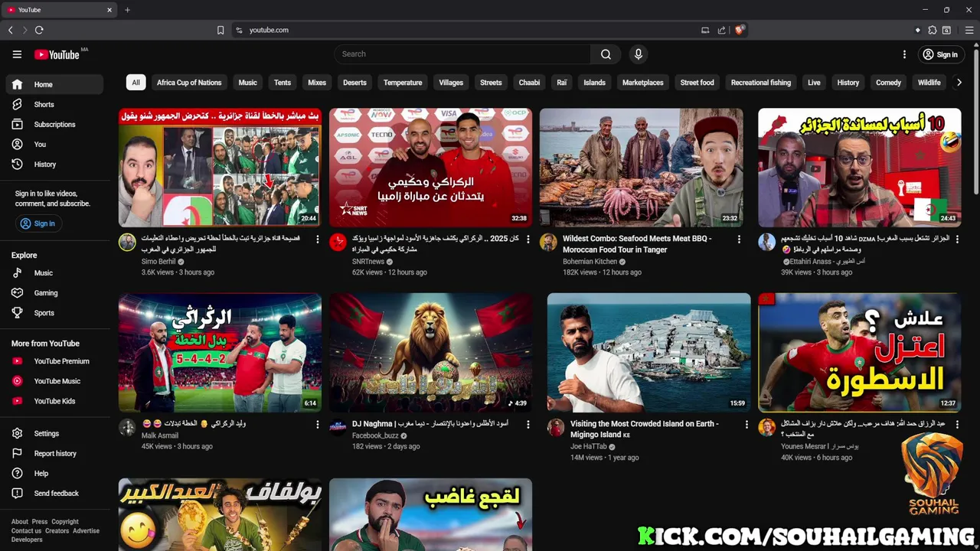Image resolution: width=980 pixels, height=551 pixels.
Task: Open the Joe HaTTab channel link
Action: click(x=589, y=446)
